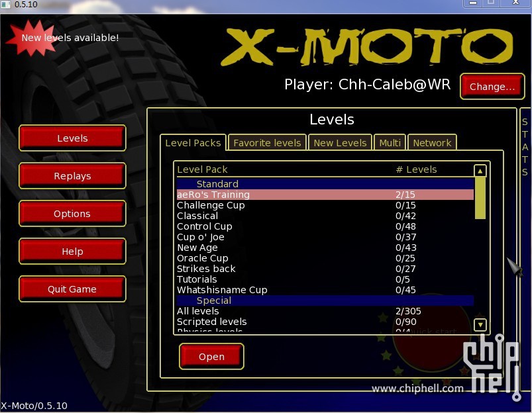Image resolution: width=532 pixels, height=413 pixels.
Task: Open the Replays section
Action: click(72, 175)
